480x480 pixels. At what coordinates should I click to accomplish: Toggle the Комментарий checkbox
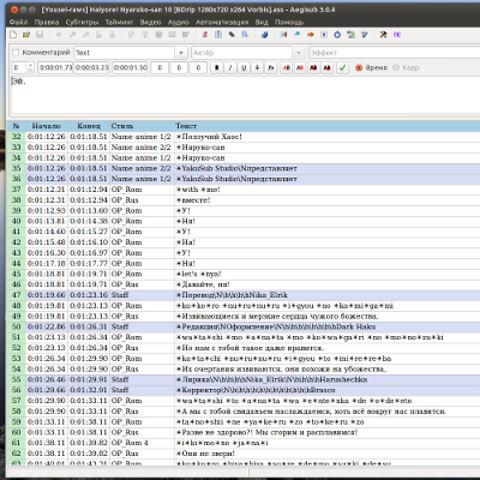click(16, 52)
